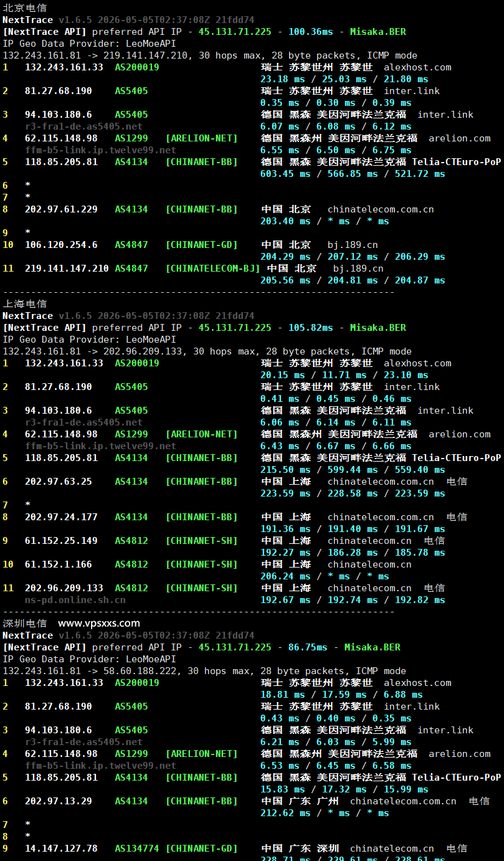Viewport: 504px width, 861px height.
Task: Select the latency value 20.15 ms
Action: (283, 375)
